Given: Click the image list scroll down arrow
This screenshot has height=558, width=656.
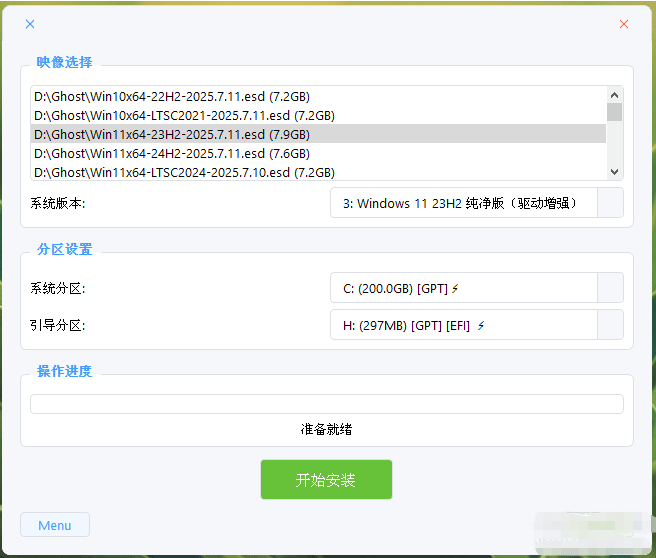Looking at the screenshot, I should (614, 171).
